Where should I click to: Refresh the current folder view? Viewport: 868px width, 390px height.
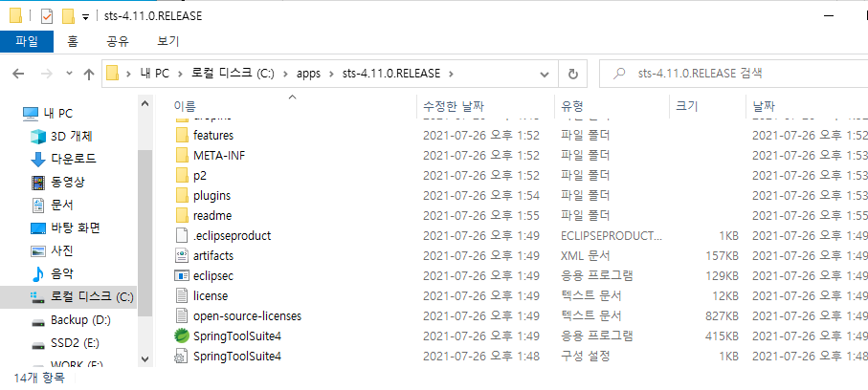(573, 74)
